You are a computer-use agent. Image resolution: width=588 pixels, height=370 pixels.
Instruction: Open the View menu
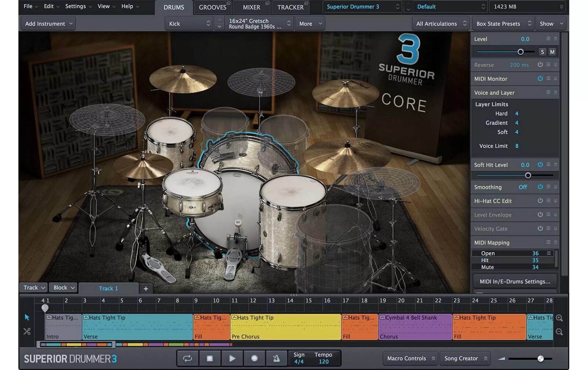pyautogui.click(x=106, y=6)
